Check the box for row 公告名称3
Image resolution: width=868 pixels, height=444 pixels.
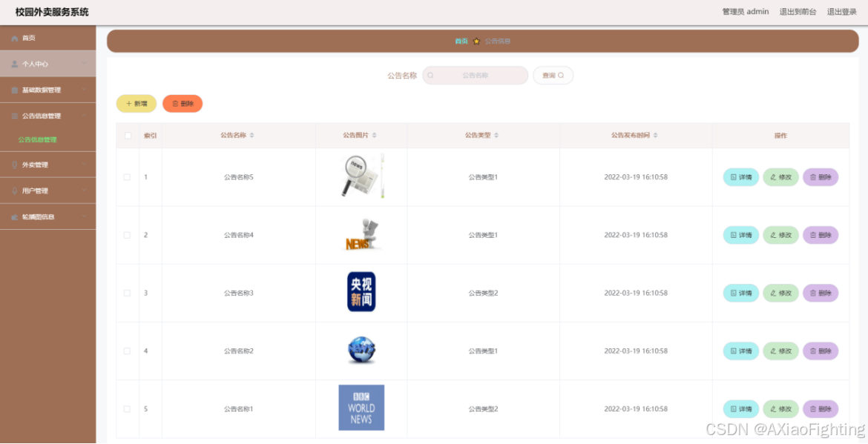coord(128,293)
